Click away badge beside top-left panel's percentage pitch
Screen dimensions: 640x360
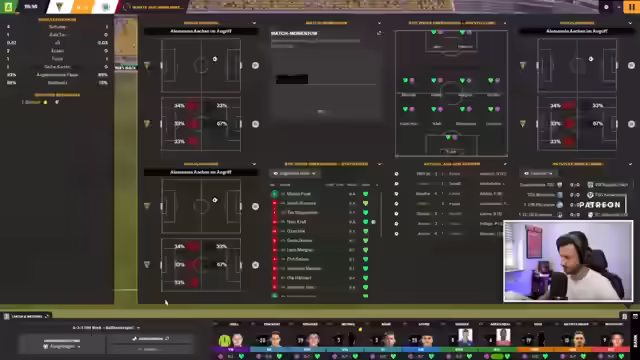(x=256, y=124)
